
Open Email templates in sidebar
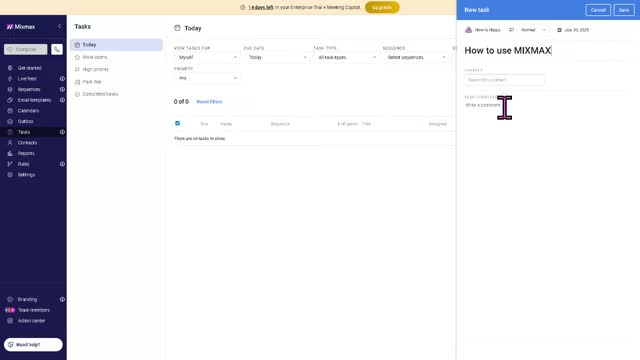(x=34, y=100)
